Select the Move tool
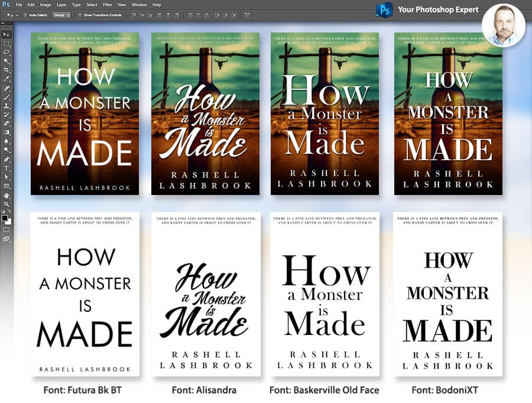Viewport: 532px width, 403px height. tap(7, 35)
